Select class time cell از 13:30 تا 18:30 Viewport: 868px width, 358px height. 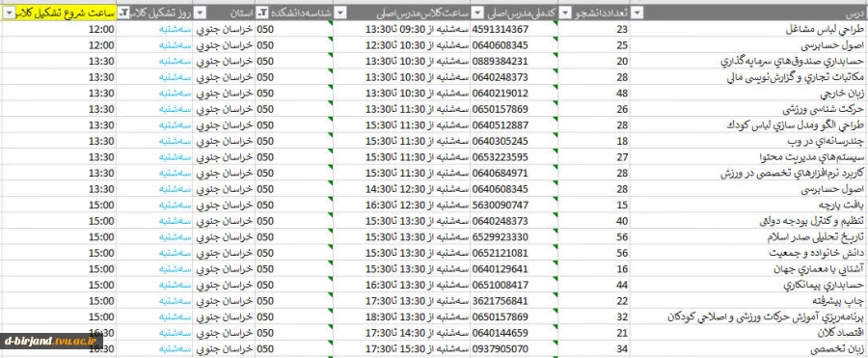coord(402,317)
